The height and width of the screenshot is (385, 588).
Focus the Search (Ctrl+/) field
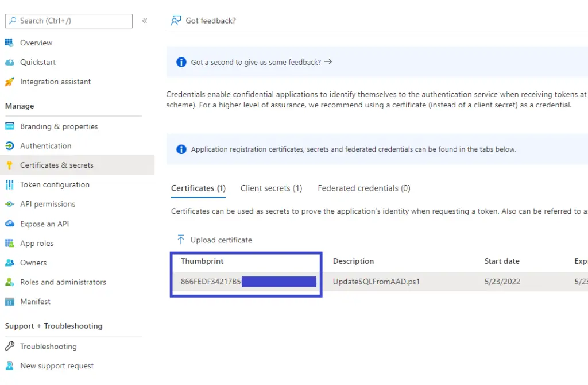tap(69, 21)
